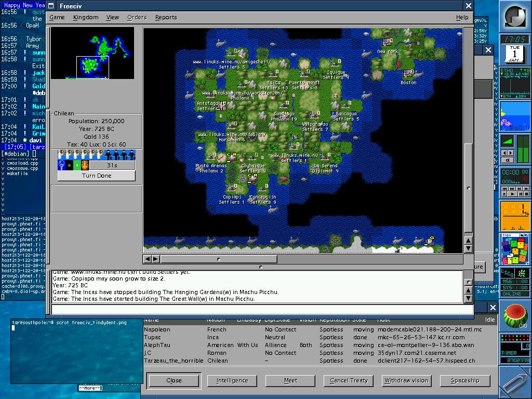This screenshot has height=399, width=532.
Task: Click the orange government indicator icon
Action: tap(85, 165)
